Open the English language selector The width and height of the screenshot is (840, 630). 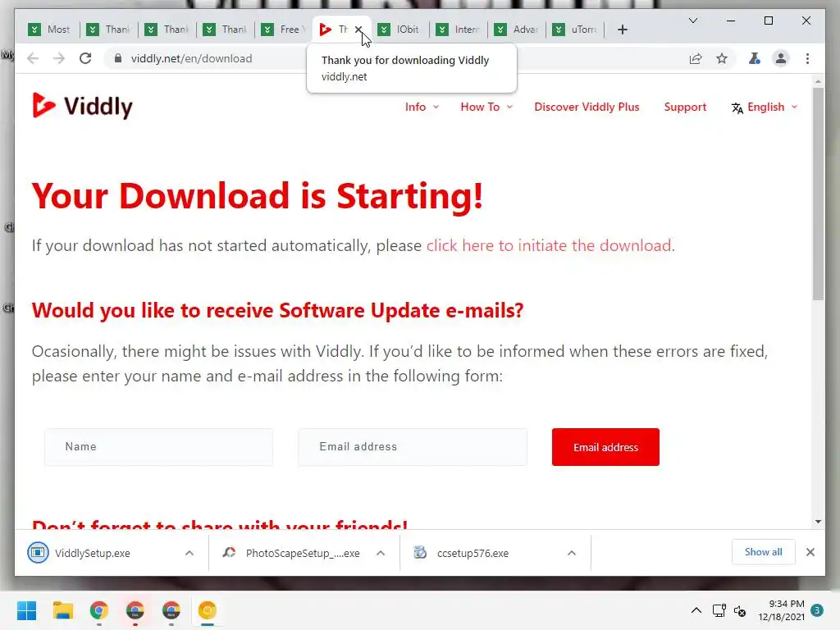click(765, 107)
